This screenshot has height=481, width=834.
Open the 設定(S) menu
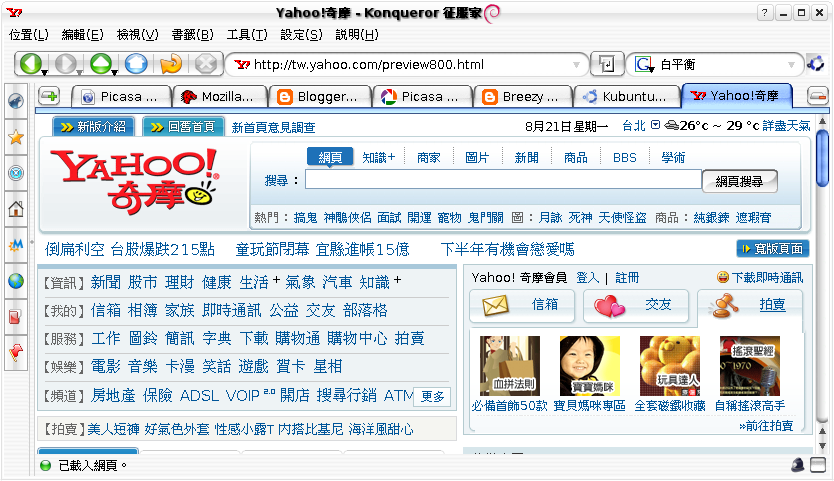[x=302, y=35]
